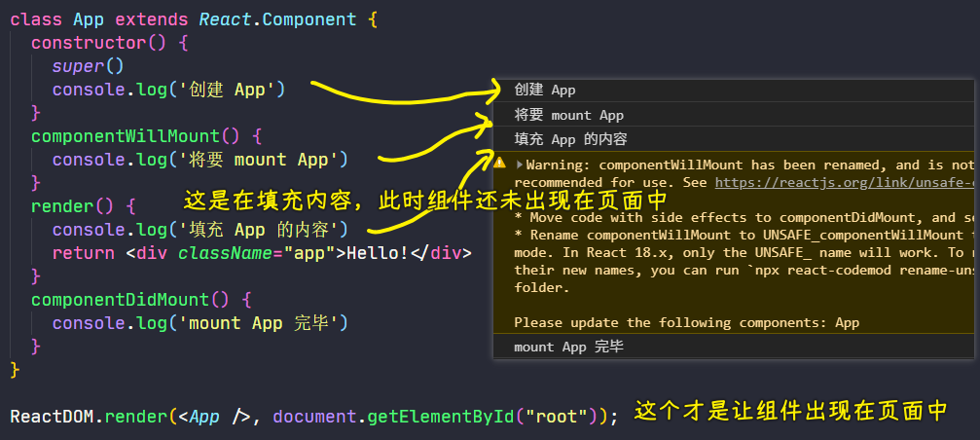Image resolution: width=980 pixels, height=440 pixels.
Task: Click the super call in constructor
Action: click(78, 66)
